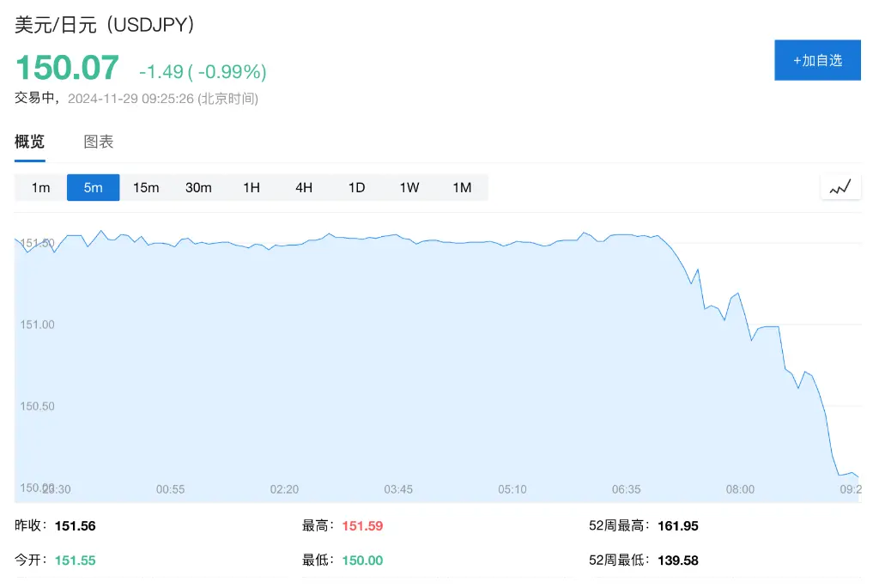This screenshot has height=588, width=879.
Task: Click the +加自选 watchlist button
Action: [x=817, y=60]
